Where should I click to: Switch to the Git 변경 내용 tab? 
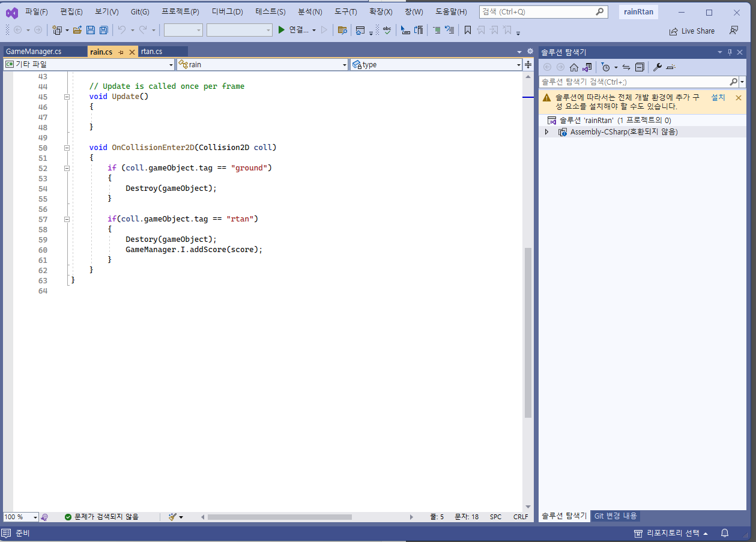pyautogui.click(x=615, y=516)
